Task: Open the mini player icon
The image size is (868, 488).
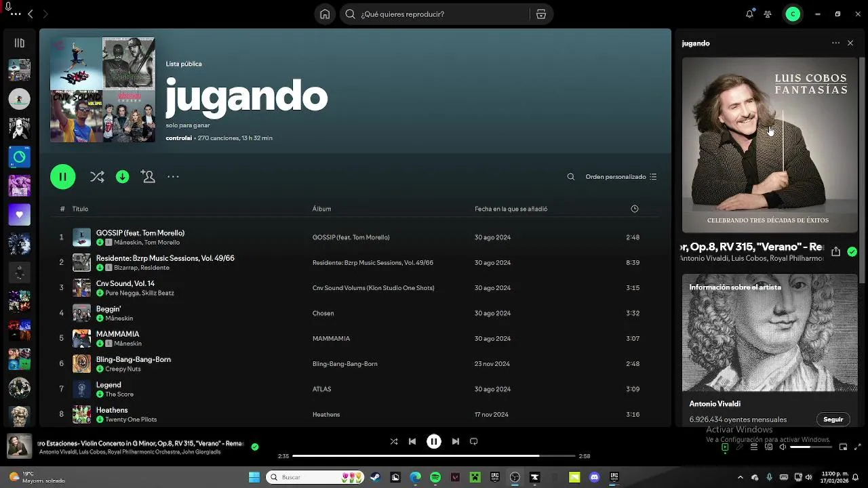Action: point(843,447)
